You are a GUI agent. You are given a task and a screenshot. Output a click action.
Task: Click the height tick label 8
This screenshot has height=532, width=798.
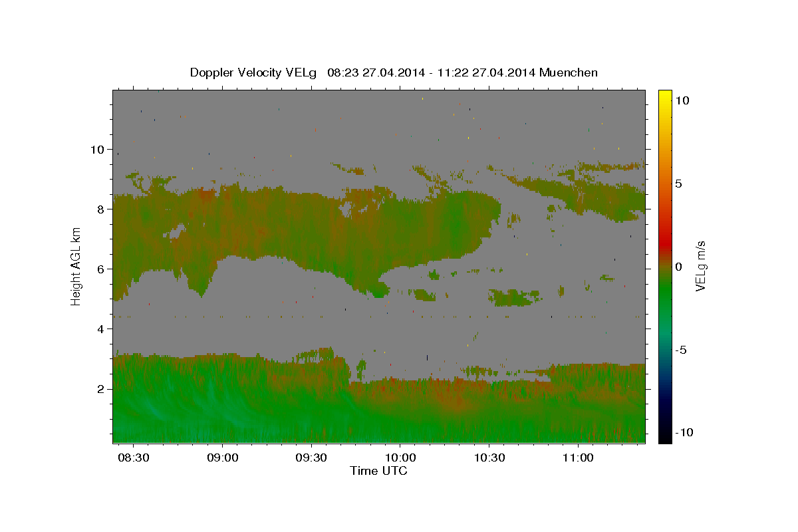(x=101, y=209)
